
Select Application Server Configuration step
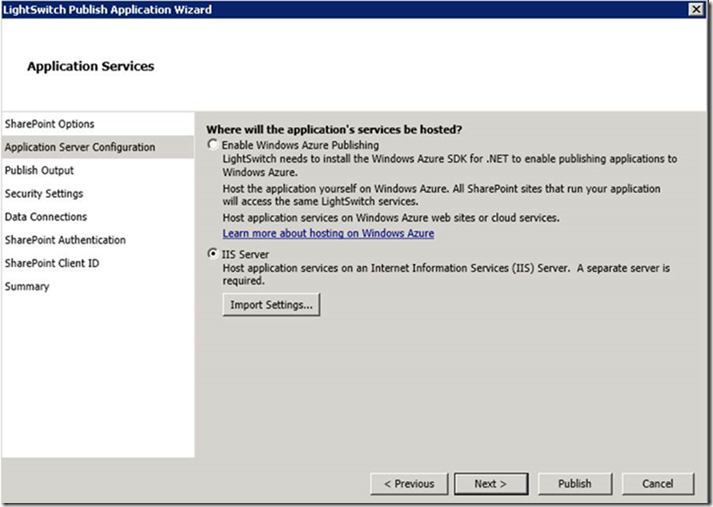click(98, 147)
